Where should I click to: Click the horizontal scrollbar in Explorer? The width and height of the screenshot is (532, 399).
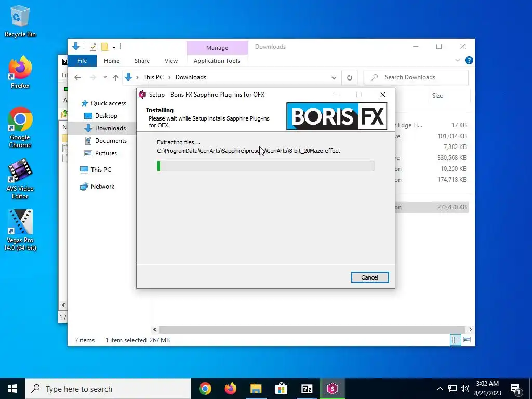[312, 329]
